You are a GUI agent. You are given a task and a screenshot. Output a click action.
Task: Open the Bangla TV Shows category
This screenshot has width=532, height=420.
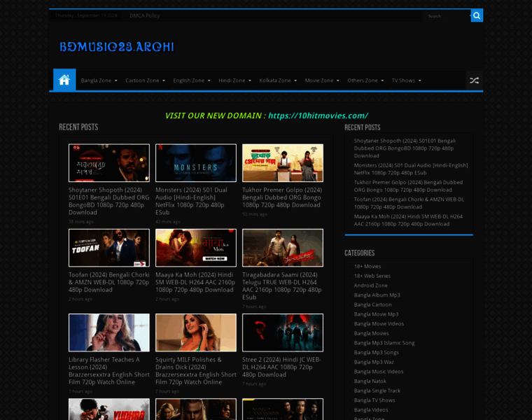tap(374, 400)
